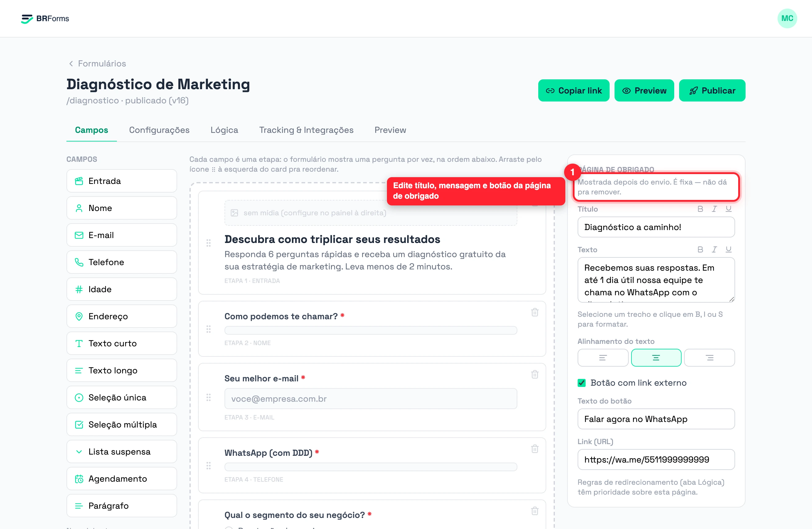Select left text alignment

[x=603, y=357]
